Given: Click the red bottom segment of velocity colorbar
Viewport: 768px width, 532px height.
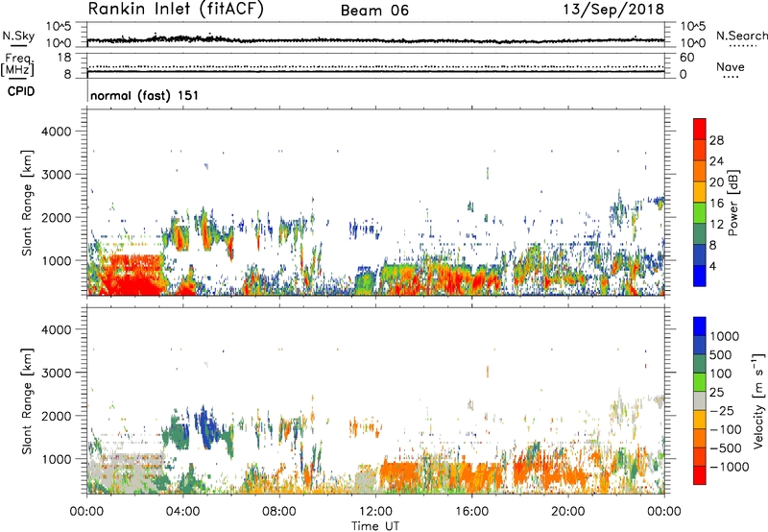Looking at the screenshot, I should tap(700, 475).
